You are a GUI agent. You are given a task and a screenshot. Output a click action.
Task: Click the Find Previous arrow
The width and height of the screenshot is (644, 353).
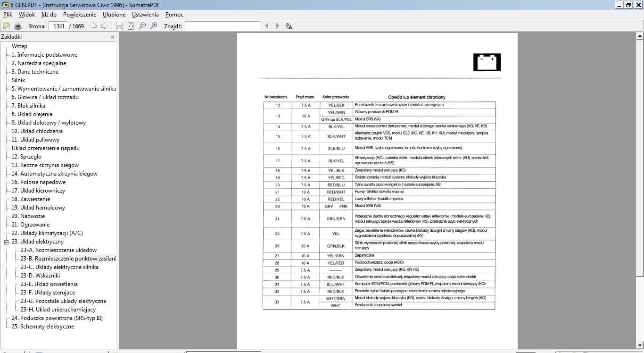(267, 26)
